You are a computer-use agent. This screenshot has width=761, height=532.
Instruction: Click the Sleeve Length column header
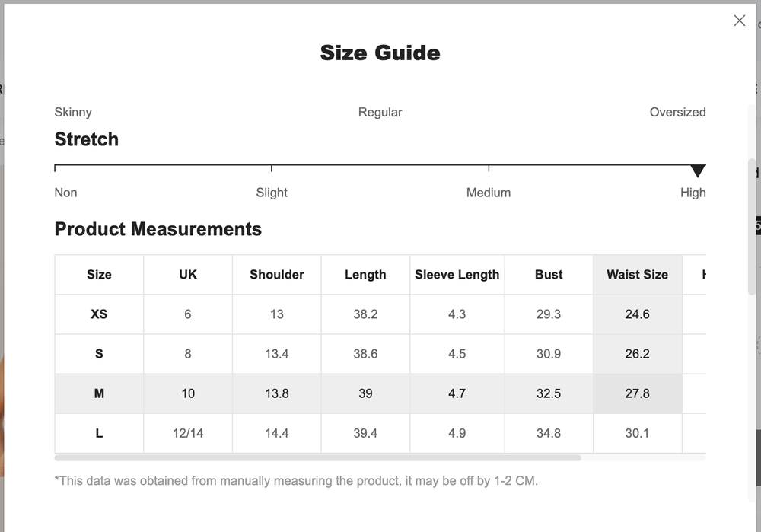pos(457,274)
